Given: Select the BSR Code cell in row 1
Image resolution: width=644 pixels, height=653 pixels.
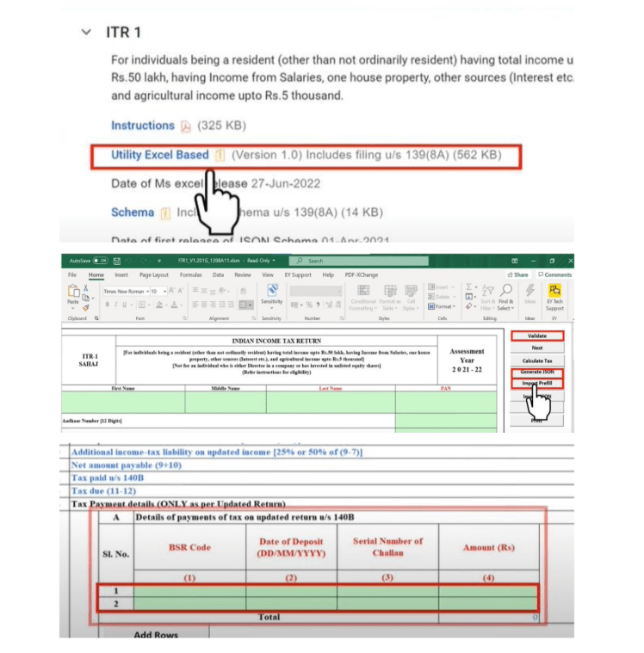Looking at the screenshot, I should [x=189, y=591].
